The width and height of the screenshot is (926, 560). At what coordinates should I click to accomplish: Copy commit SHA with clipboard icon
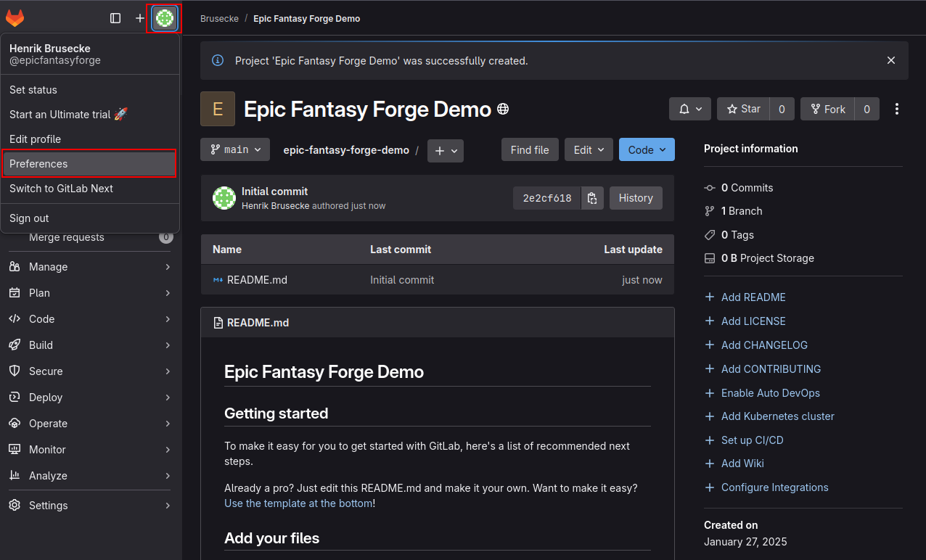(592, 198)
